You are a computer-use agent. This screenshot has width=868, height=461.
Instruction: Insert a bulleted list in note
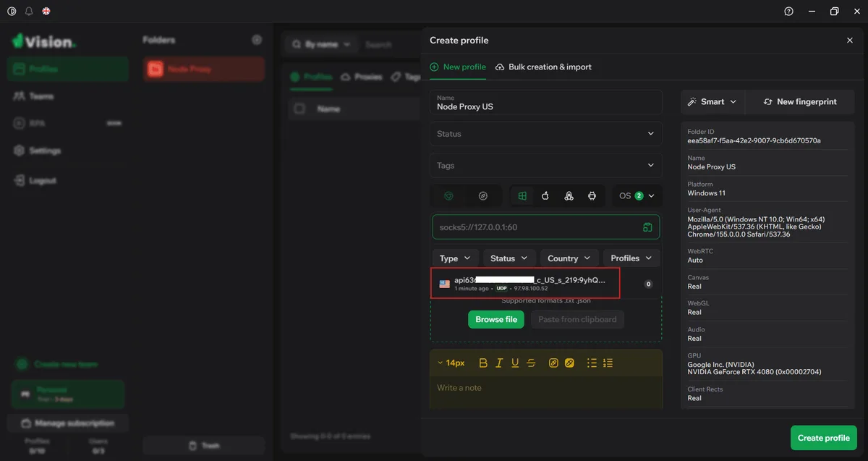592,363
